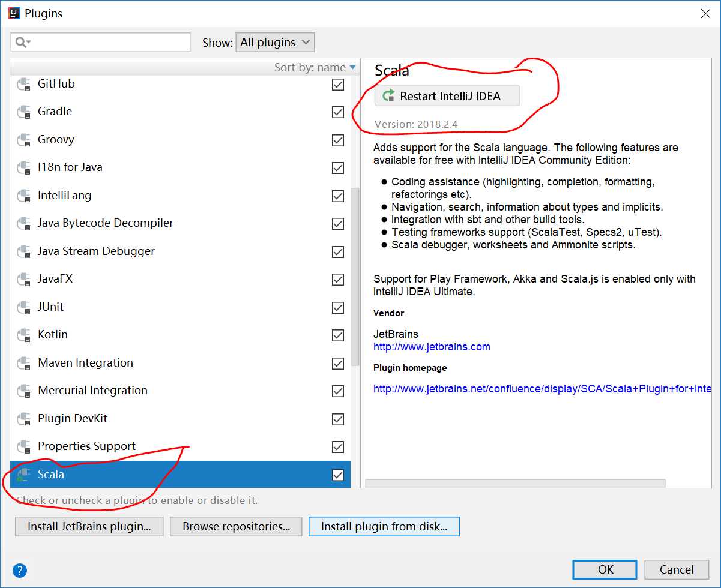
Task: Select the JUnit plugin row
Action: point(180,308)
